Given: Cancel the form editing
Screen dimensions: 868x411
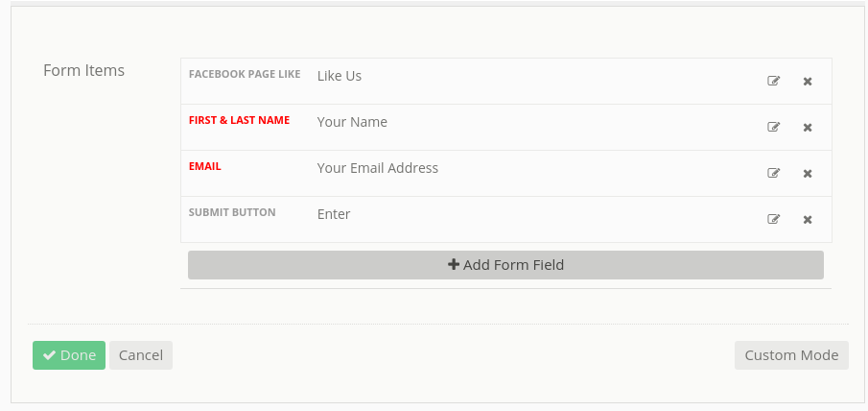Looking at the screenshot, I should pyautogui.click(x=141, y=355).
